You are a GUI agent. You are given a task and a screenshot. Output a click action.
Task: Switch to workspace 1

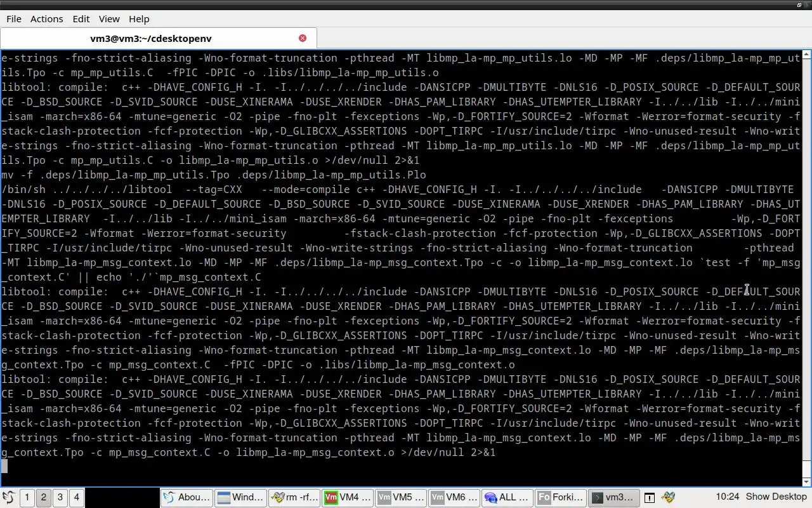coord(27,497)
